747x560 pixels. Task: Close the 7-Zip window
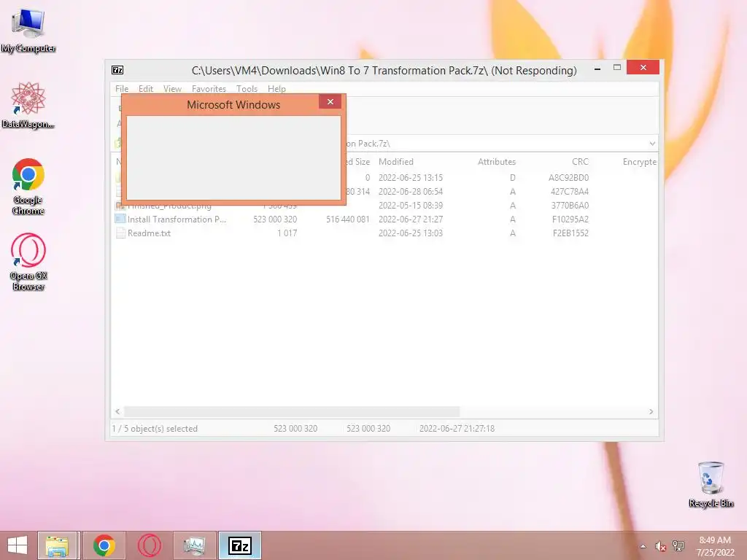pyautogui.click(x=643, y=68)
